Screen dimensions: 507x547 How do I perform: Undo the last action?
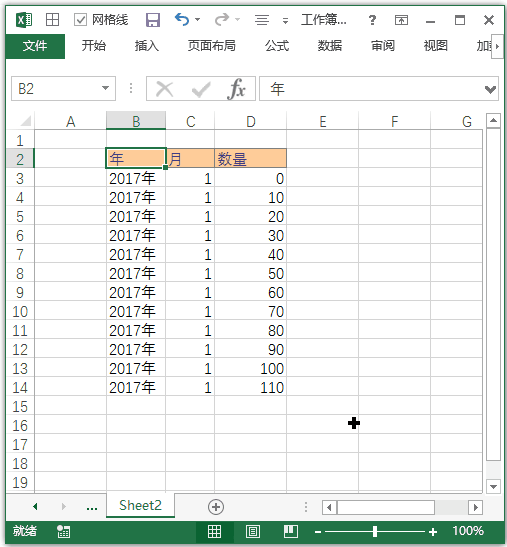[182, 20]
